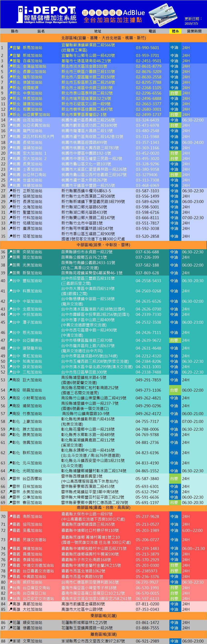Select the 北部區域 section header bar
The height and width of the screenshot is (644, 207).
[104, 38]
